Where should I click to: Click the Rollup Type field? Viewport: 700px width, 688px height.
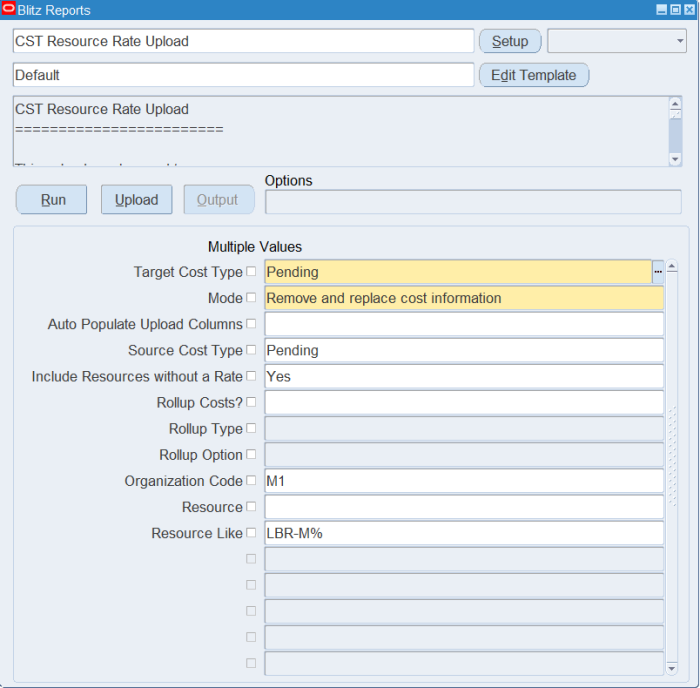(464, 429)
